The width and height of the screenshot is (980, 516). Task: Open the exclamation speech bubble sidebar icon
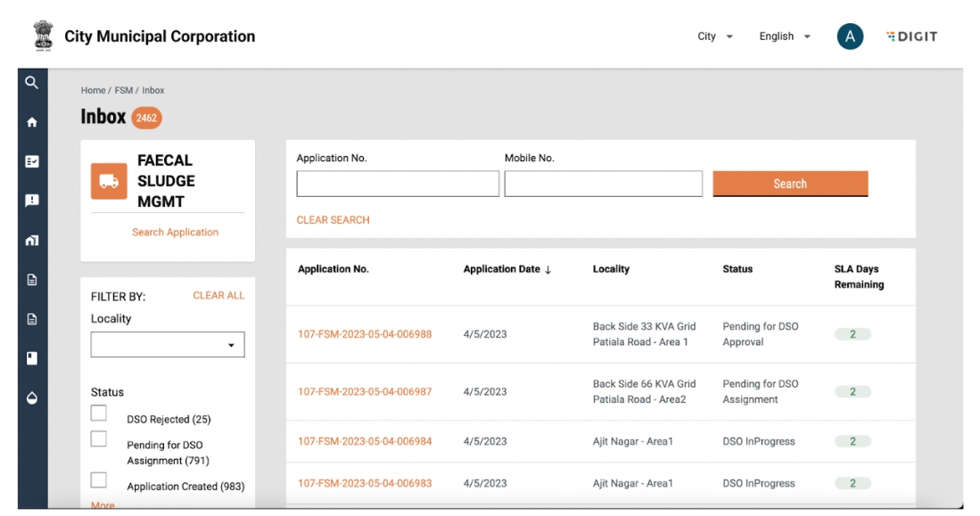coord(32,201)
